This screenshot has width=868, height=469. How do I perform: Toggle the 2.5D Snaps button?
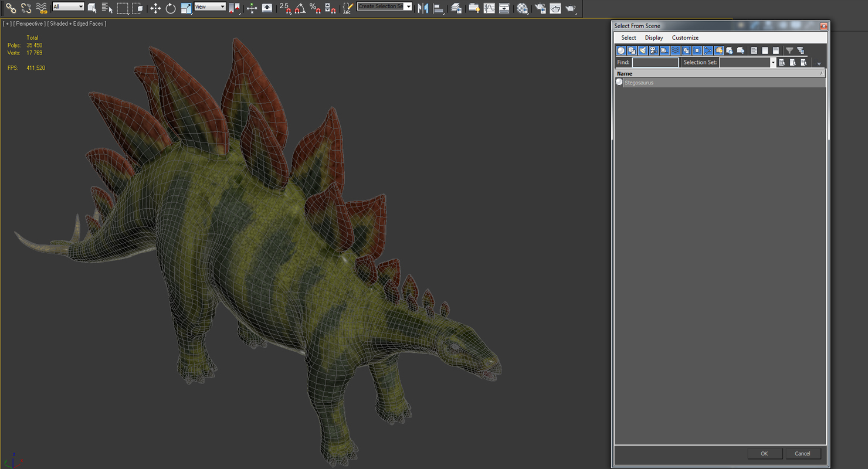coord(285,8)
